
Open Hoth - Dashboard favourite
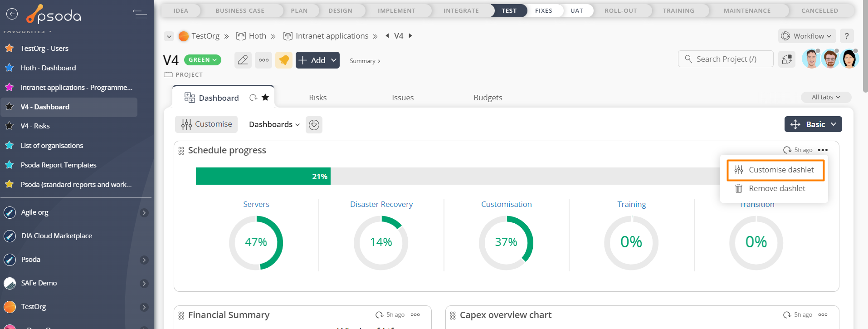(48, 68)
